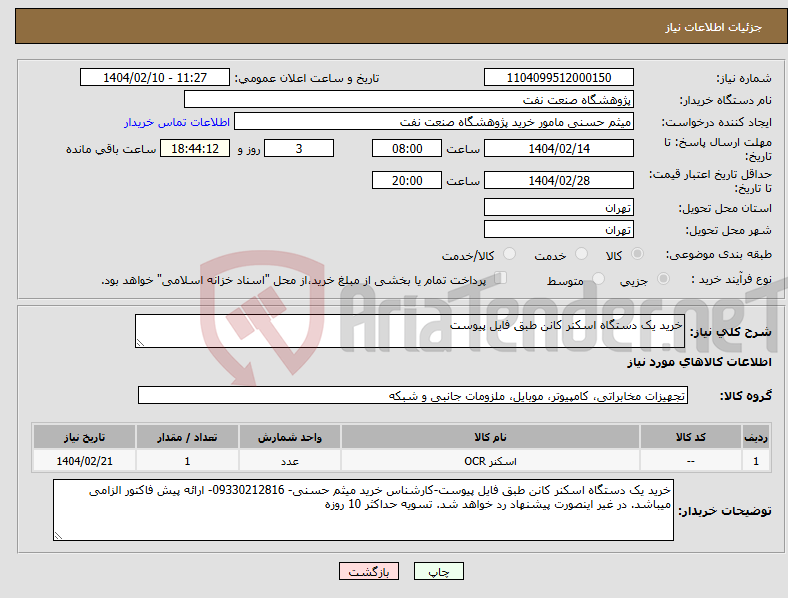Click the کد کالا column header
This screenshot has height=598, width=788.
[x=691, y=437]
